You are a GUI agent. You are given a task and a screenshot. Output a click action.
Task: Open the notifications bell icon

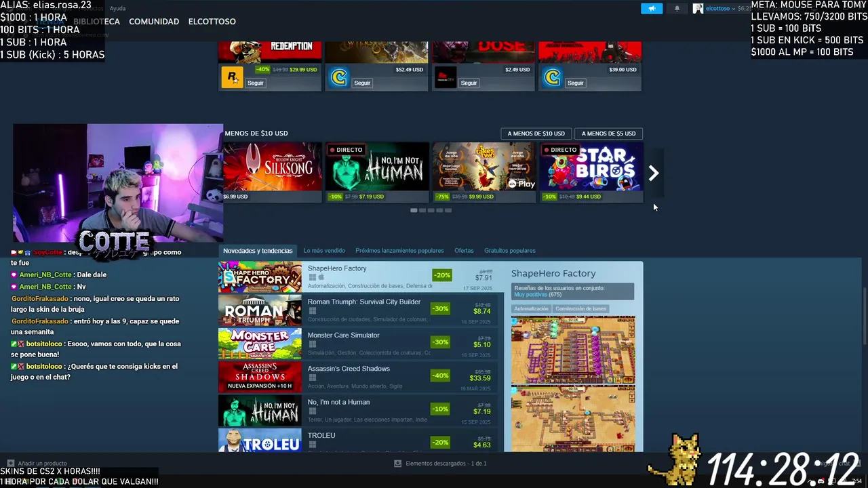[677, 9]
